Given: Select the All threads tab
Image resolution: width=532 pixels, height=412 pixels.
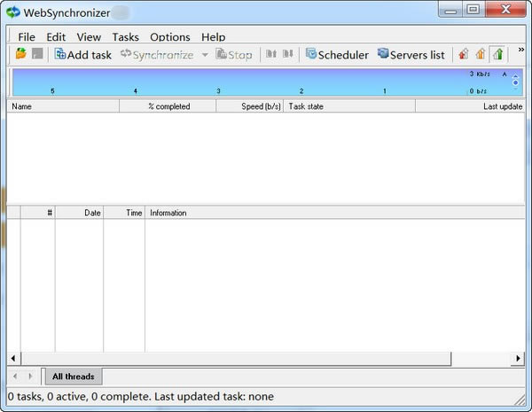Looking at the screenshot, I should [73, 377].
